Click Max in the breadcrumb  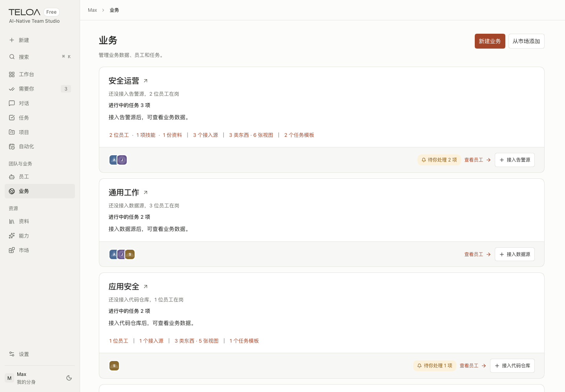[x=92, y=10]
